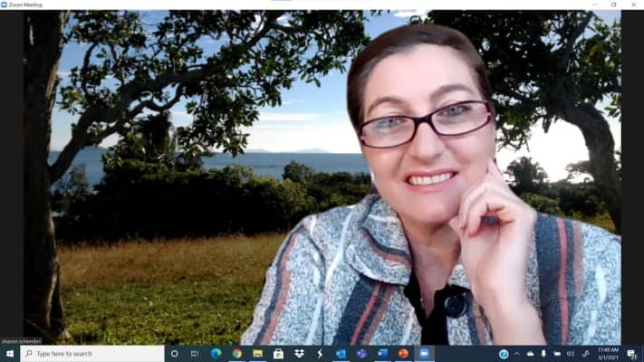Open Dropbox from the taskbar

coord(299,354)
